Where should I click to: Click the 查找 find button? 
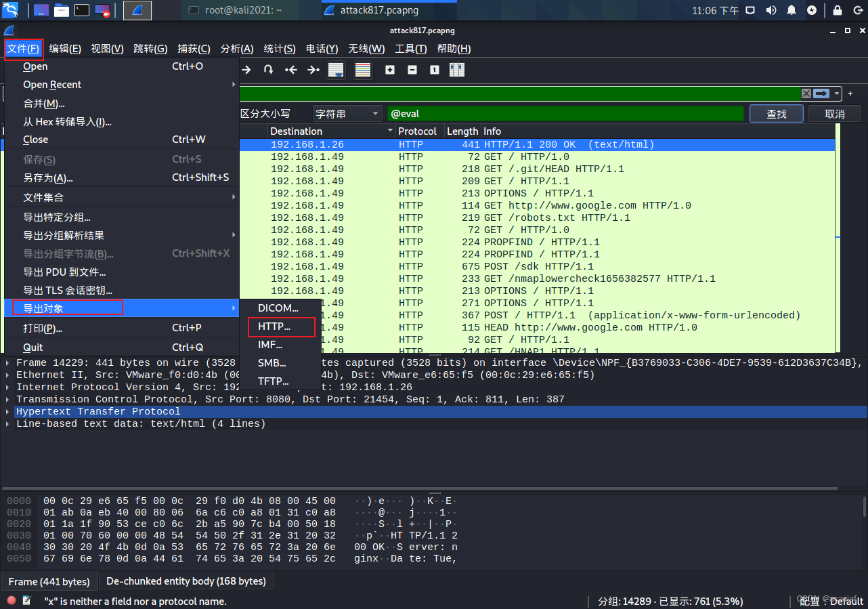[x=777, y=114]
